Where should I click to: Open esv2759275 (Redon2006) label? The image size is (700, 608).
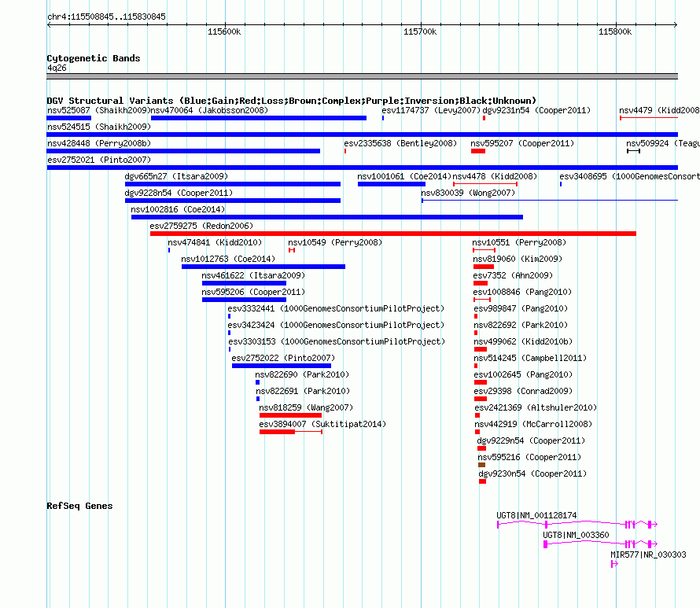[x=201, y=226]
